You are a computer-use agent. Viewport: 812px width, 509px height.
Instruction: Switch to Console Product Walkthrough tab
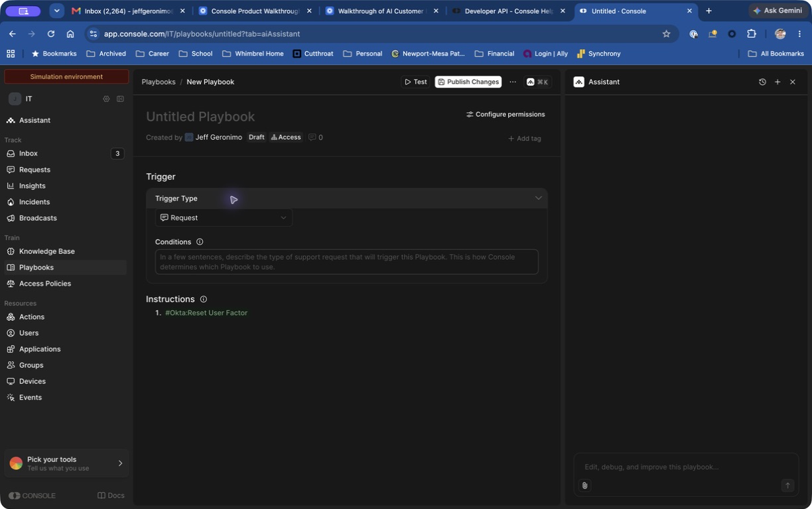point(255,11)
